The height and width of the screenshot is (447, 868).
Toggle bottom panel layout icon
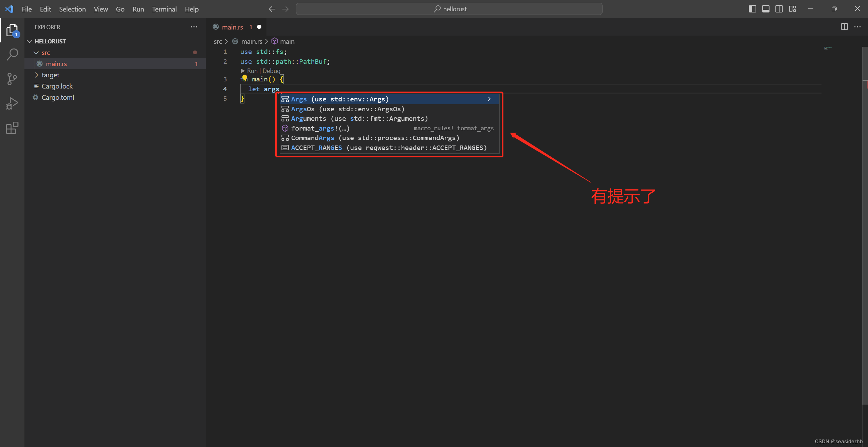766,9
